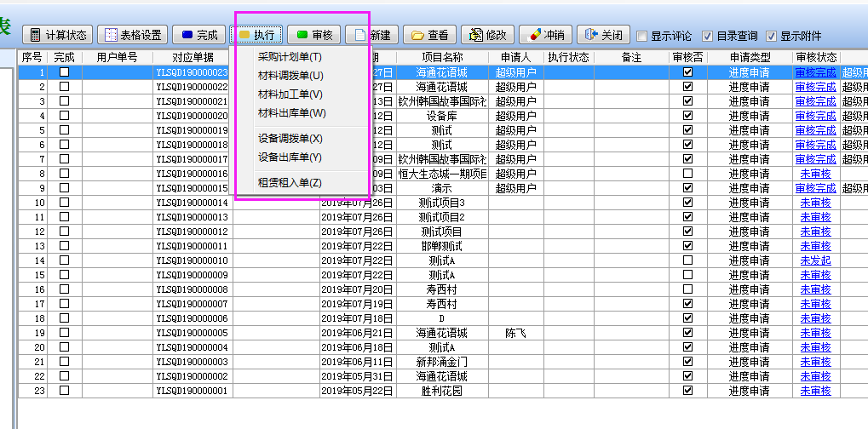The width and height of the screenshot is (868, 429).
Task: Click the 修改 edit button
Action: coord(487,35)
